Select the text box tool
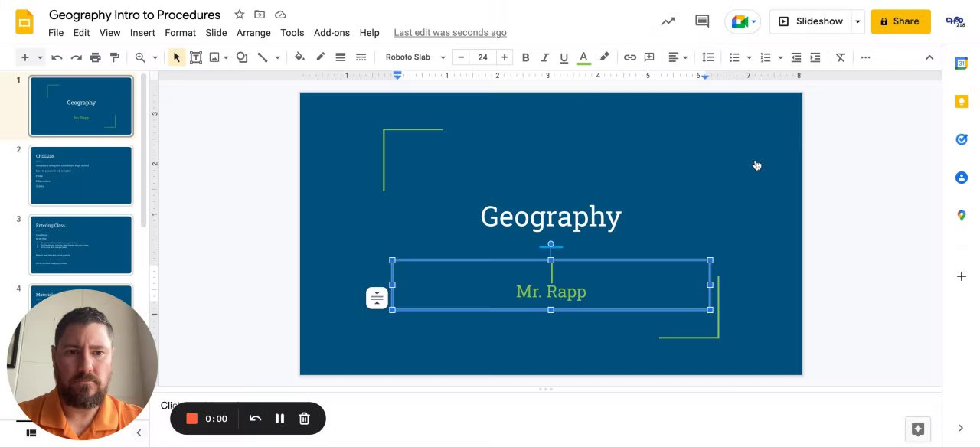Image resolution: width=980 pixels, height=447 pixels. pyautogui.click(x=195, y=57)
